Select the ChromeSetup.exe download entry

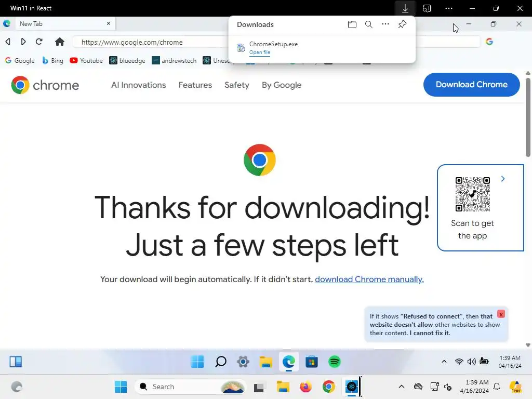point(322,48)
